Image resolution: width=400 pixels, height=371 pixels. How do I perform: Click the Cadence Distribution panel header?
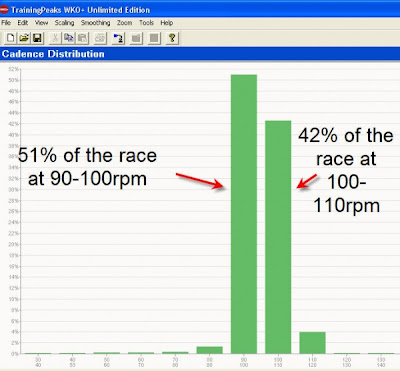point(200,54)
